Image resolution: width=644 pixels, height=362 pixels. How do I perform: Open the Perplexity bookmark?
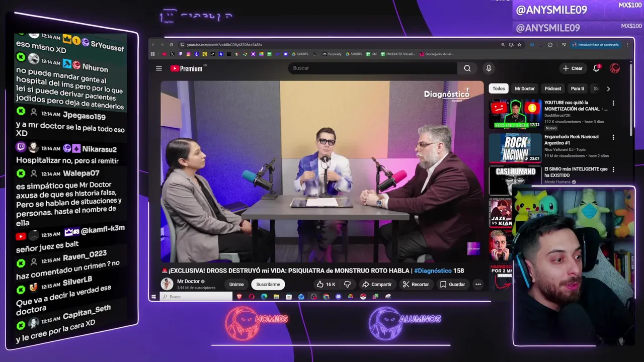click(332, 54)
